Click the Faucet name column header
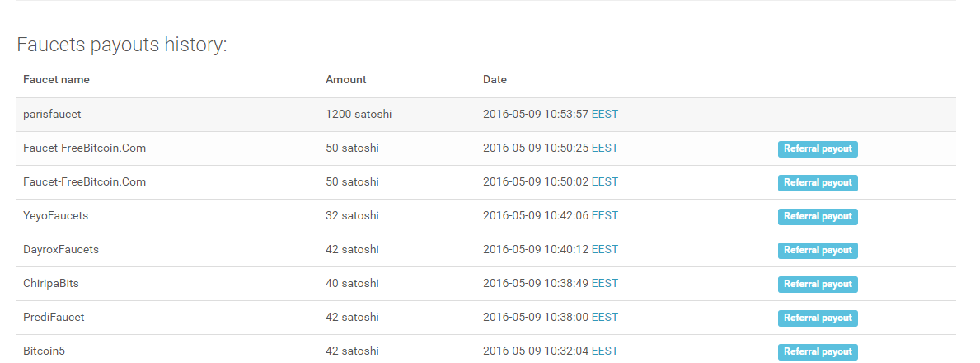Viewport: 980px width, 363px height. coord(56,80)
